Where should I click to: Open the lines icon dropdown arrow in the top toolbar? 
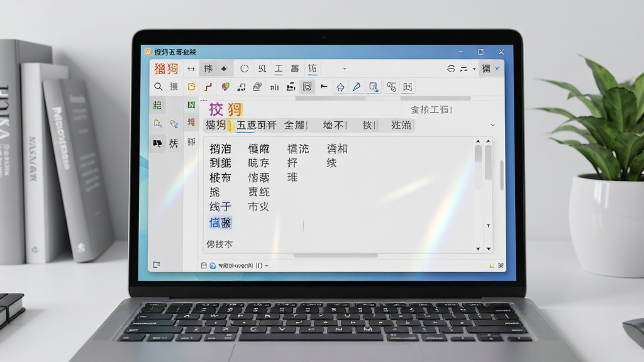tap(474, 69)
